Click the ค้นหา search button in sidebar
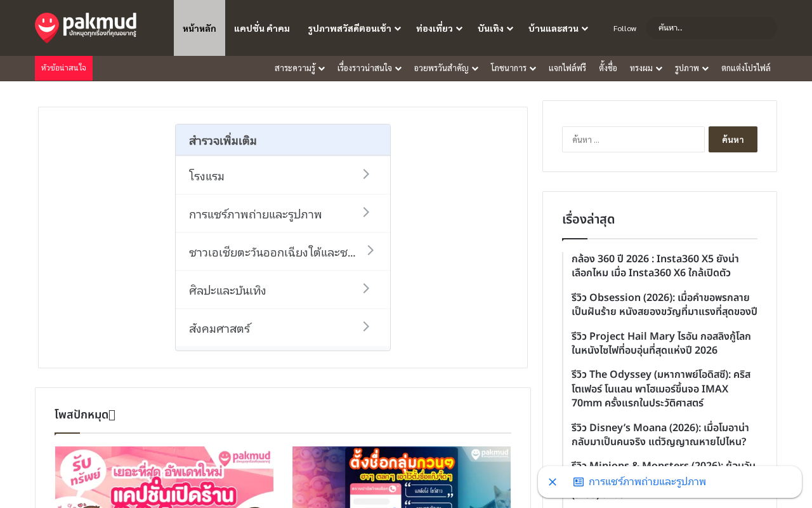Image resolution: width=812 pixels, height=508 pixels. (733, 139)
